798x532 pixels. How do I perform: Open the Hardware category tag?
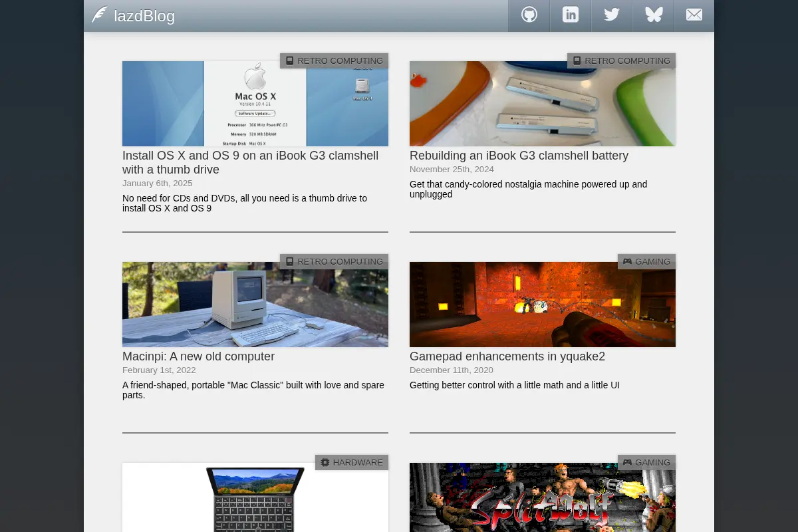352,462
